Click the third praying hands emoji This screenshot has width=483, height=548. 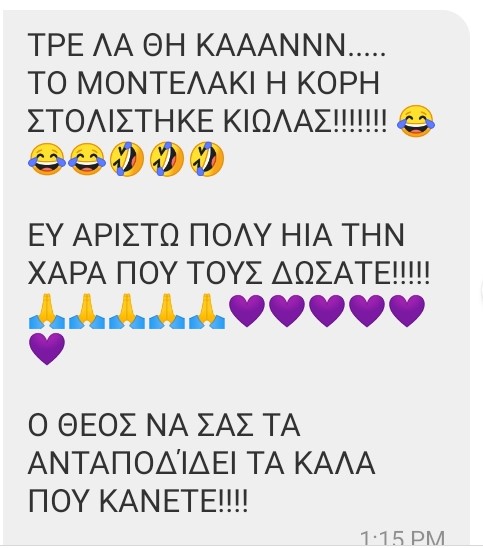pos(127,311)
